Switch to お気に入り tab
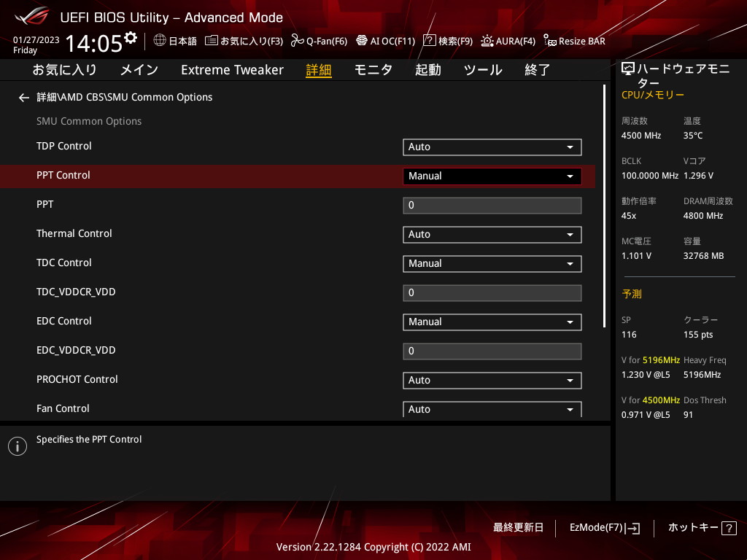The height and width of the screenshot is (560, 747). 64,70
